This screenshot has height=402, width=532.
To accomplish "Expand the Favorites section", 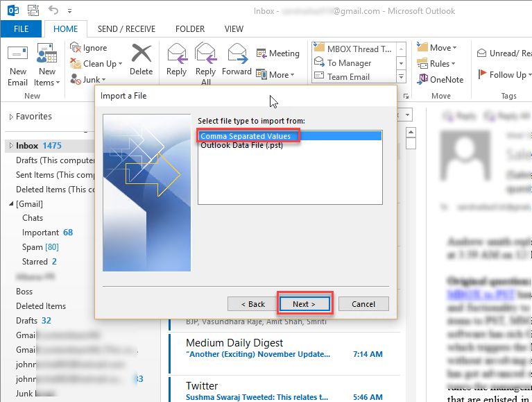I will pyautogui.click(x=11, y=117).
